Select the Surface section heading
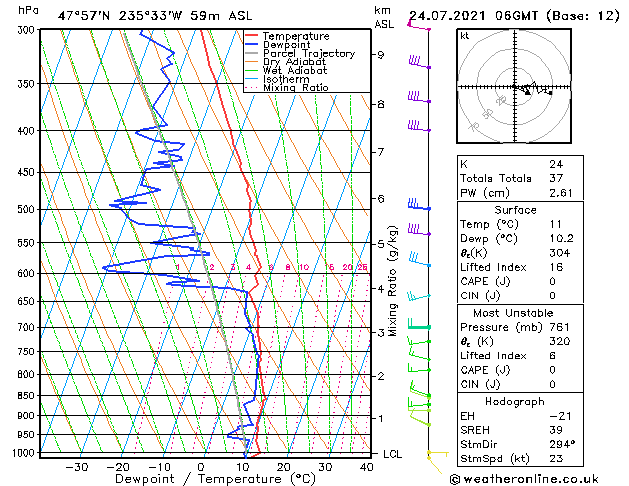 (x=515, y=210)
